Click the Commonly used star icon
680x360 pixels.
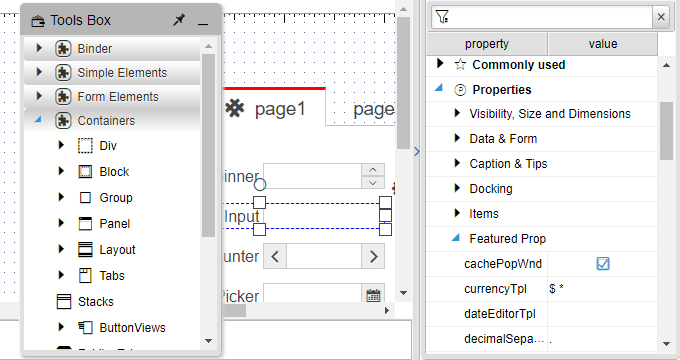click(460, 65)
